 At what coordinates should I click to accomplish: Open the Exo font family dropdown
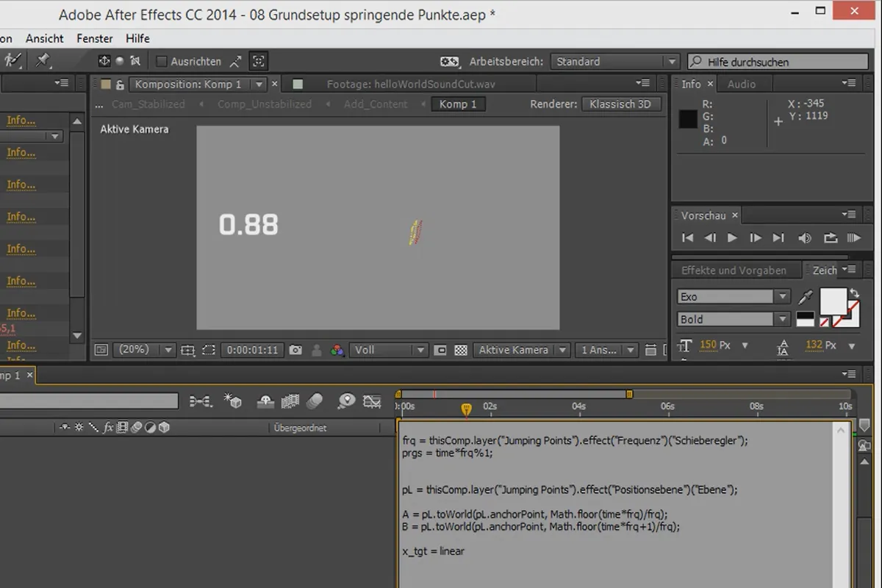tap(734, 297)
